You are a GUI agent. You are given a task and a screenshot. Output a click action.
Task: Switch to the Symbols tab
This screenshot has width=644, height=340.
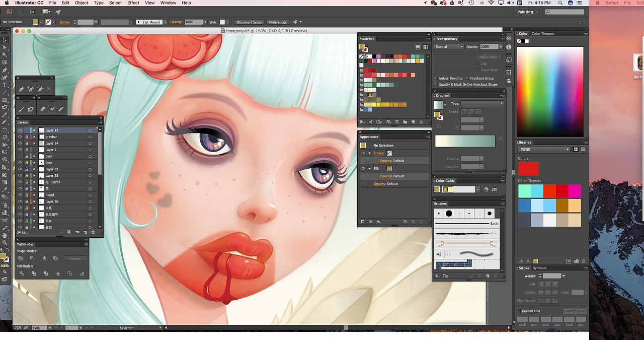[x=539, y=268]
